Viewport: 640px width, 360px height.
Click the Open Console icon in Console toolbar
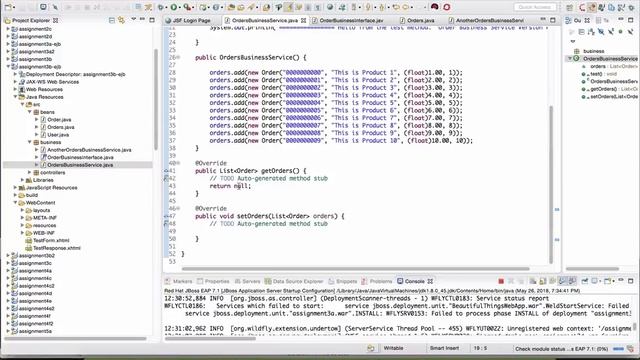coord(608,281)
